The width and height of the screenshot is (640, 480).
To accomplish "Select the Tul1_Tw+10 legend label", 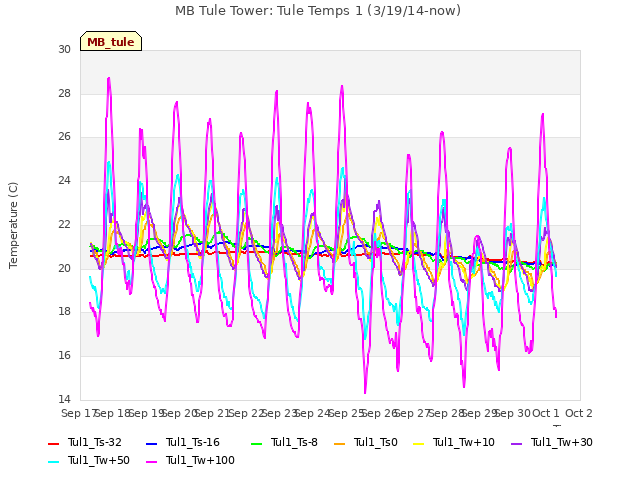I will [x=464, y=442].
